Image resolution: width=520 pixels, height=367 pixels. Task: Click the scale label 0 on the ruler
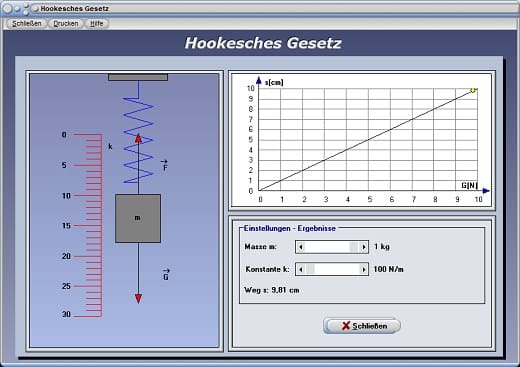[x=64, y=135]
